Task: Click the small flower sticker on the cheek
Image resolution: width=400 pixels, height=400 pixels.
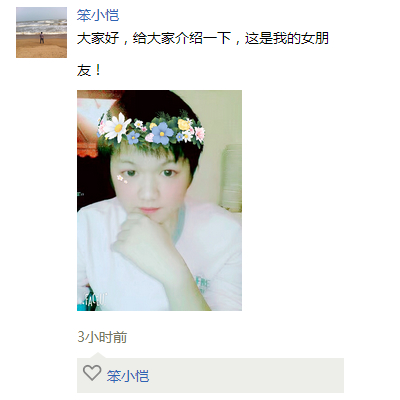Action: 122,179
